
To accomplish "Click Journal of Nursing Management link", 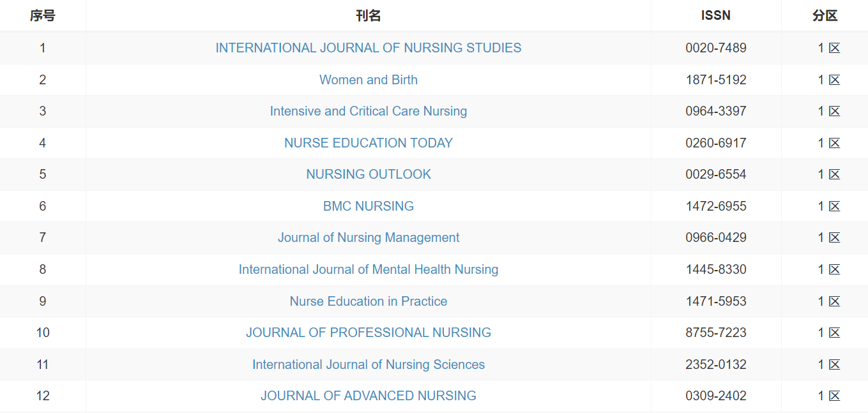I will point(369,237).
